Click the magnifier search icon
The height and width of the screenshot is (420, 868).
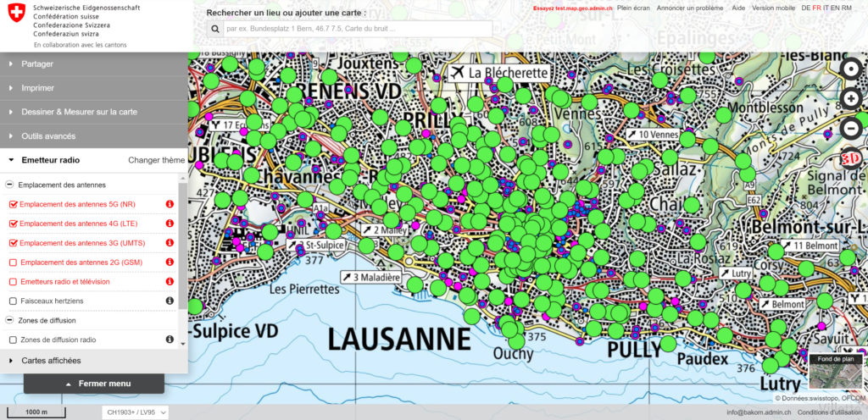point(215,30)
